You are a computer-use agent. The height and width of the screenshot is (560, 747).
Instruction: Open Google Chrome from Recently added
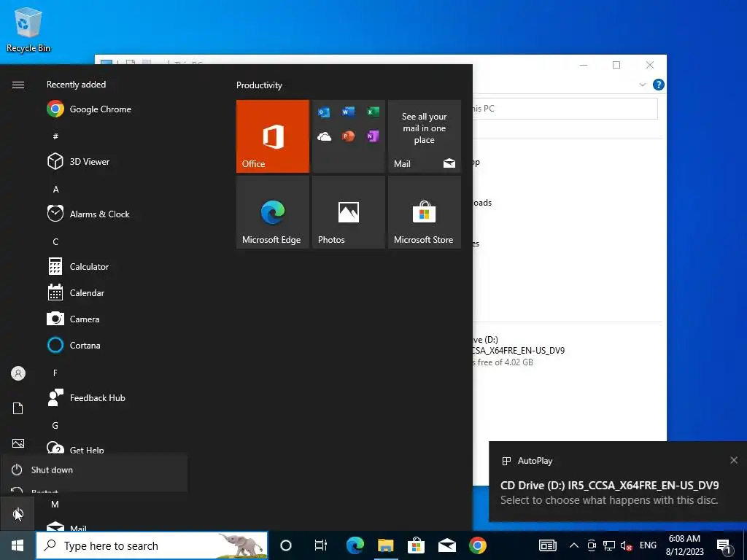[89, 109]
